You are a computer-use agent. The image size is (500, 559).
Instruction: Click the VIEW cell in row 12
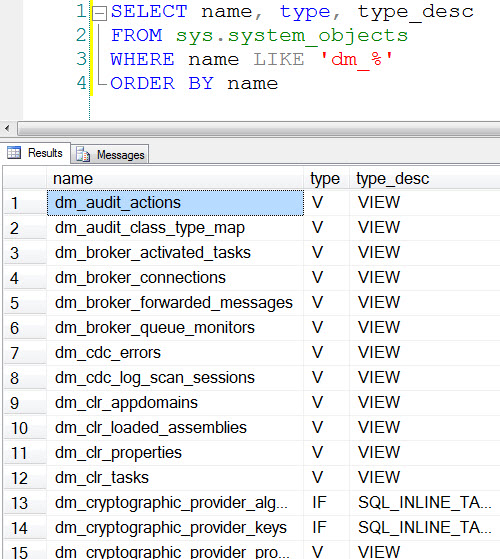(425, 477)
